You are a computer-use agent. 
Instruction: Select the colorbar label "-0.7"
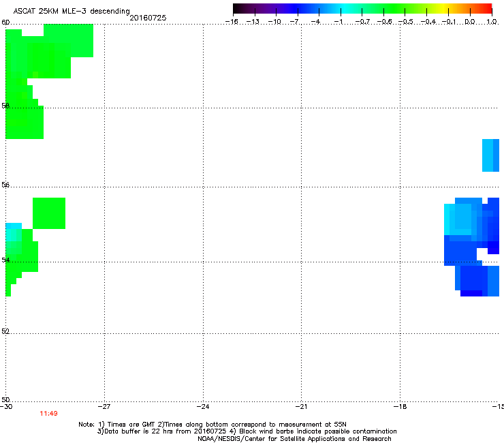click(x=362, y=22)
